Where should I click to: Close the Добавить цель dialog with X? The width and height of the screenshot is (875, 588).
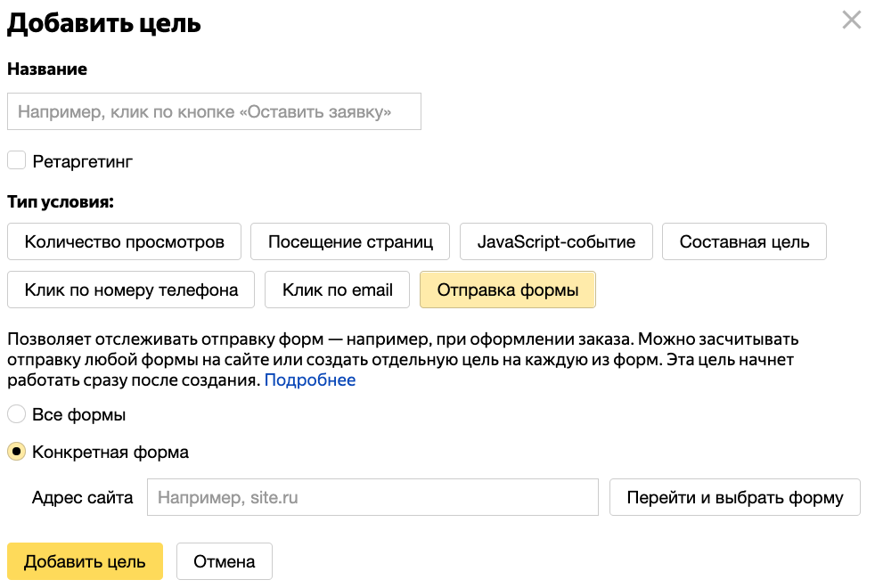(851, 20)
